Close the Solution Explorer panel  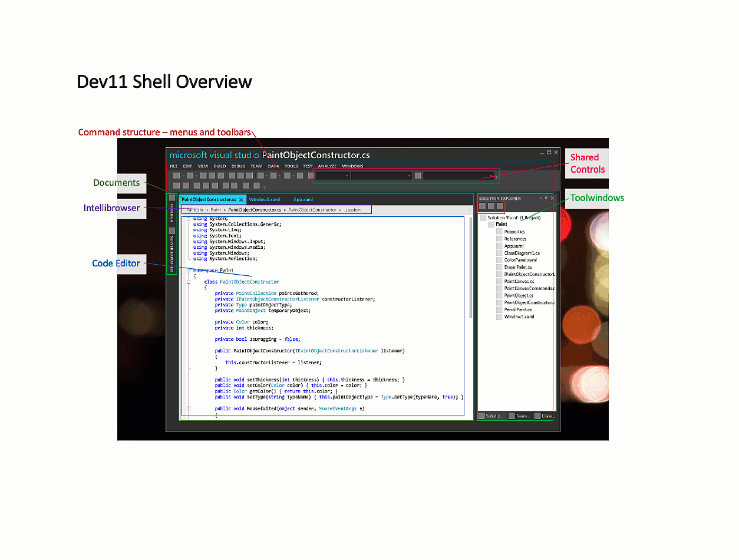tap(552, 199)
